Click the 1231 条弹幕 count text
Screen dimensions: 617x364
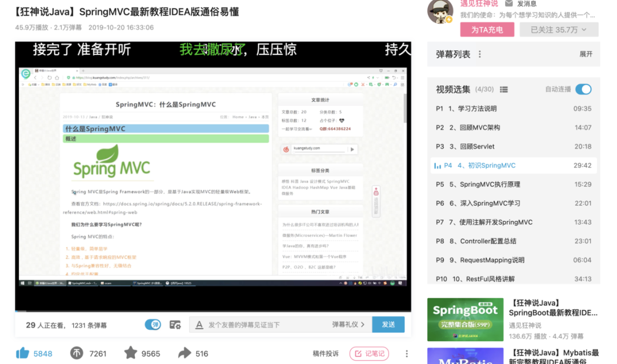(89, 326)
